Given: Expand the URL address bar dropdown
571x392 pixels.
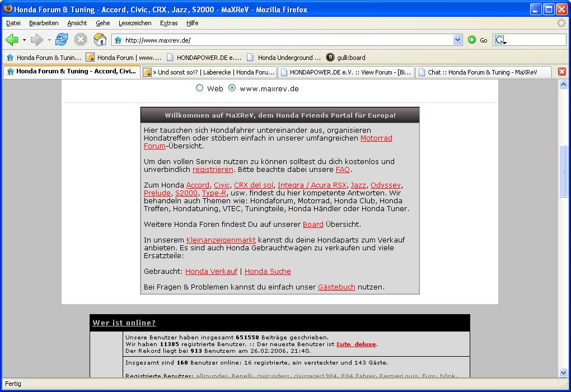Looking at the screenshot, I should coord(457,40).
